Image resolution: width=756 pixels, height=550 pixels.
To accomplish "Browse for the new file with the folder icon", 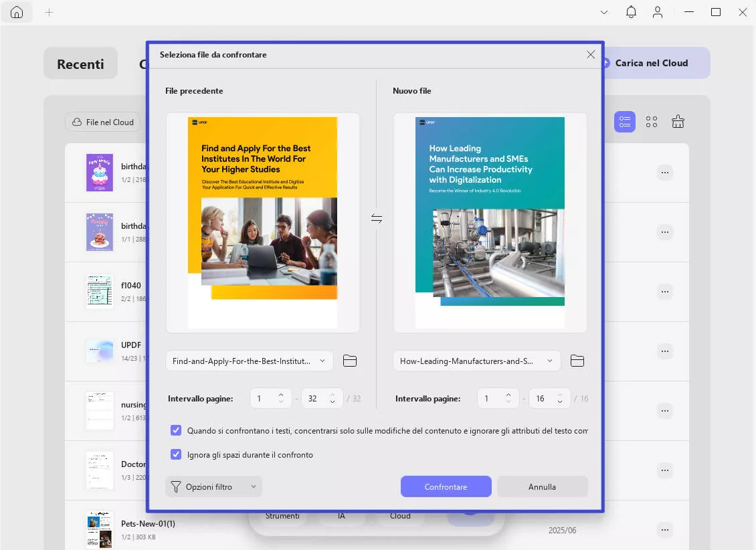I will pyautogui.click(x=577, y=361).
